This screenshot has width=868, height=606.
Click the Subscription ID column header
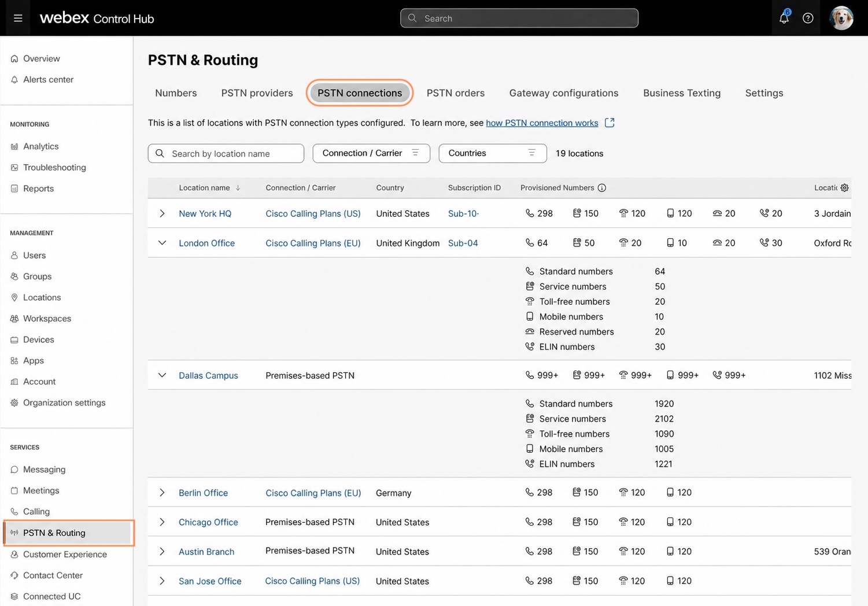coord(474,188)
